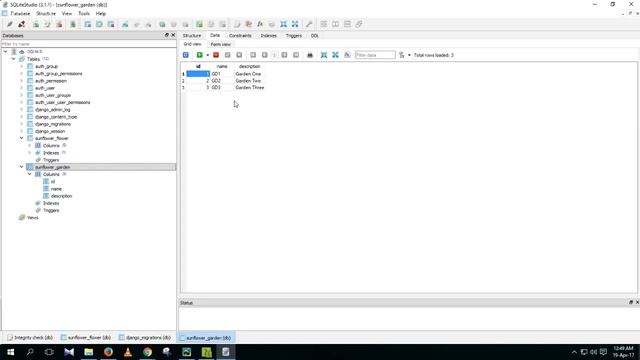The height and width of the screenshot is (360, 640).
Task: Expand Columns under sunflower_flower
Action: 29,145
